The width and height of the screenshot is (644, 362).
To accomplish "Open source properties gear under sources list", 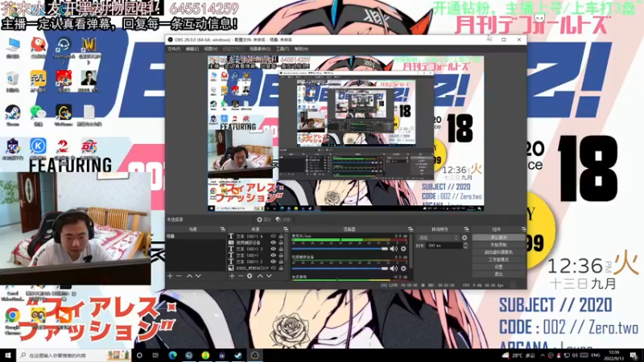I will click(x=250, y=276).
